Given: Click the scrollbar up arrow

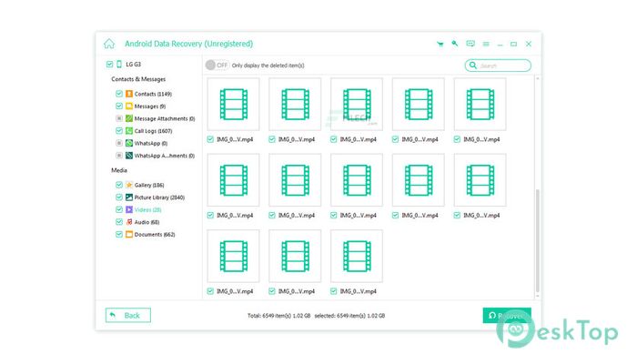Looking at the screenshot, I should 538,78.
